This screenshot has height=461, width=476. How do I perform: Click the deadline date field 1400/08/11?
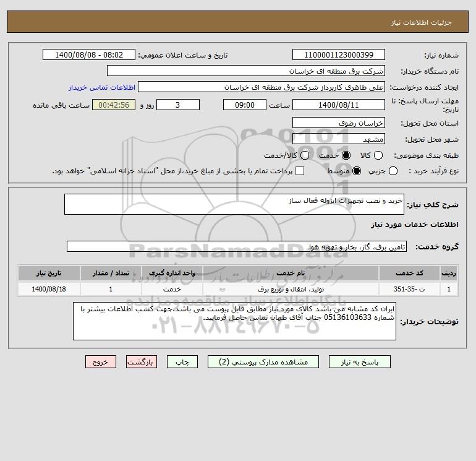339,105
